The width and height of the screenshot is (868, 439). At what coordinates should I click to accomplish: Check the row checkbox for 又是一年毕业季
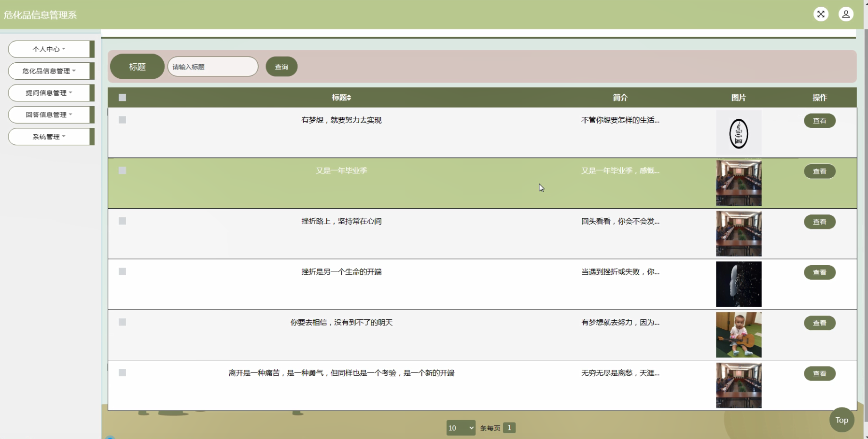tap(122, 170)
